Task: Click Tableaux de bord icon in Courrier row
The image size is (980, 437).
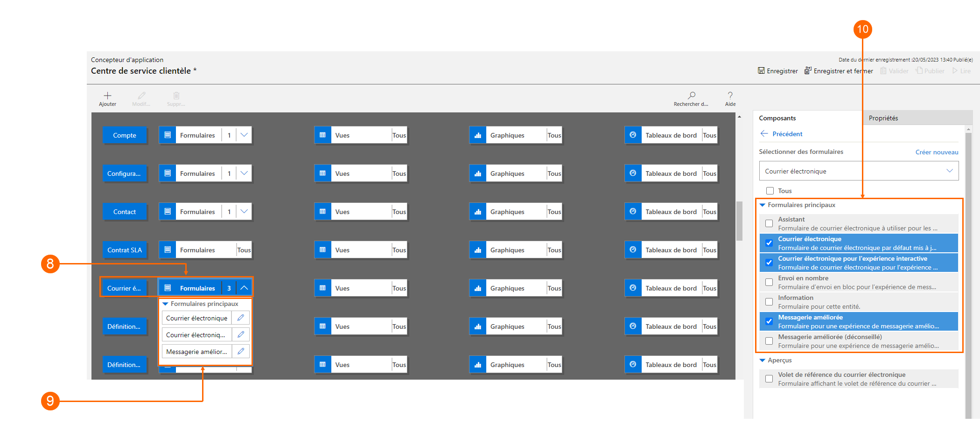Action: coord(633,288)
